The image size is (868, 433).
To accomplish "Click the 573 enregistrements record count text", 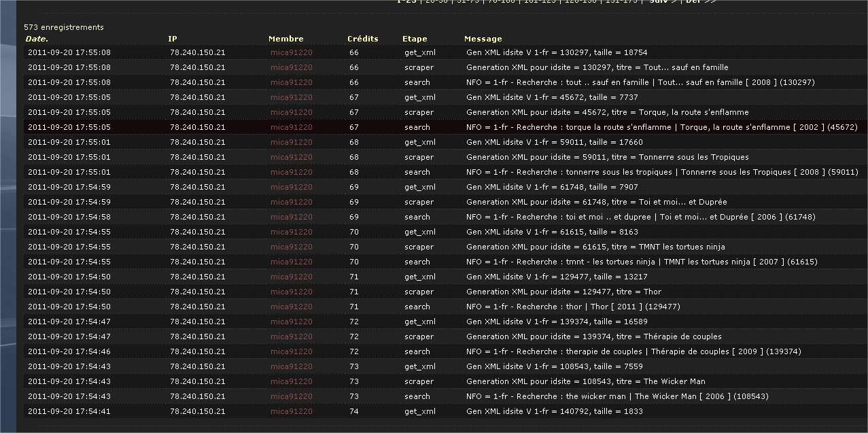I will tap(64, 27).
